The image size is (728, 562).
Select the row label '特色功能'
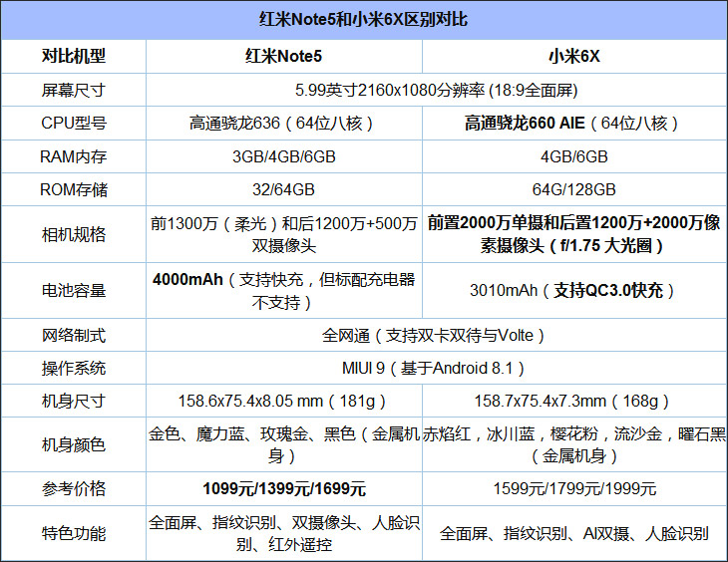tap(74, 533)
